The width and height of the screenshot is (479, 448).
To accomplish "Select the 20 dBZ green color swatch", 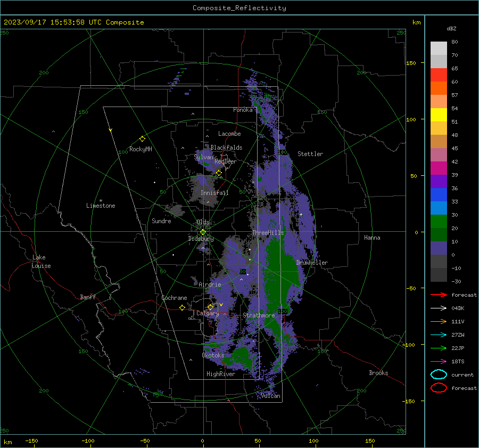I will tap(439, 222).
